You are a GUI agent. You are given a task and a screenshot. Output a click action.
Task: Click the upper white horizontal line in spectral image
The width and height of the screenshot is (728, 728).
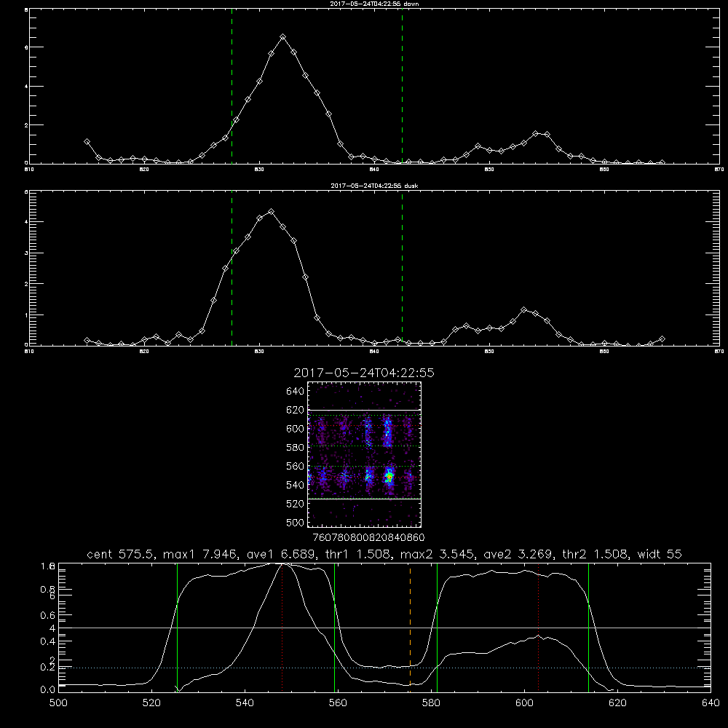coord(365,410)
